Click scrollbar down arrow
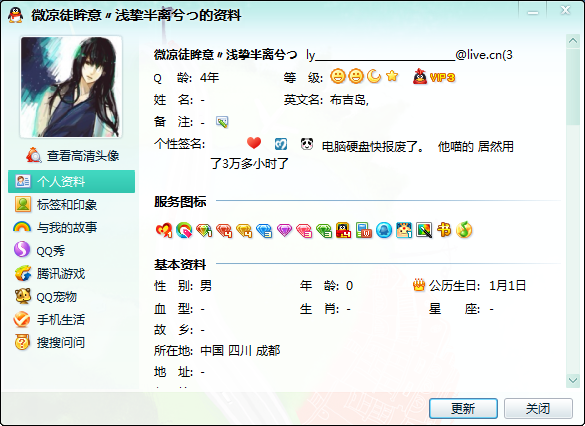Screen dimensions: 585x426 coord(573,380)
